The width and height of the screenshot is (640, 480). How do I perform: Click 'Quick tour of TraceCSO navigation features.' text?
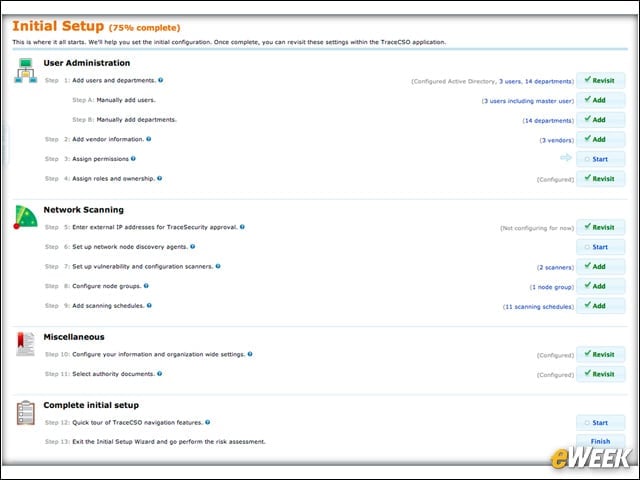138,422
